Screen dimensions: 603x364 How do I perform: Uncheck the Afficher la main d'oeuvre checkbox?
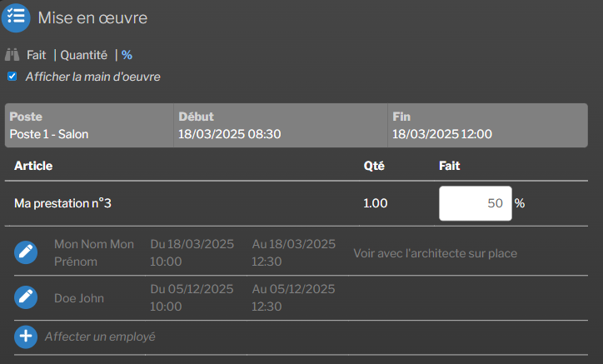12,77
